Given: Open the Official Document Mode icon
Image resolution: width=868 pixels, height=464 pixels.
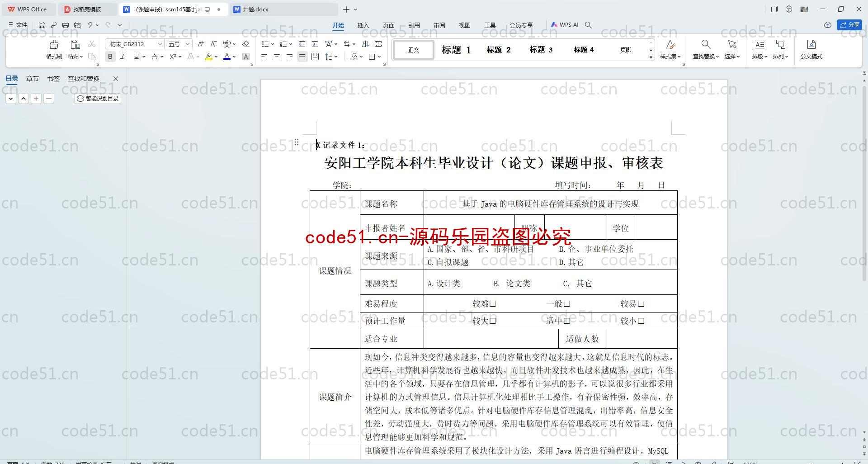Looking at the screenshot, I should point(811,44).
